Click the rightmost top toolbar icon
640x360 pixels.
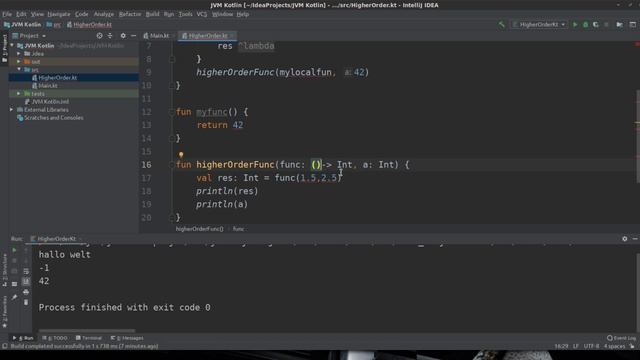point(632,24)
